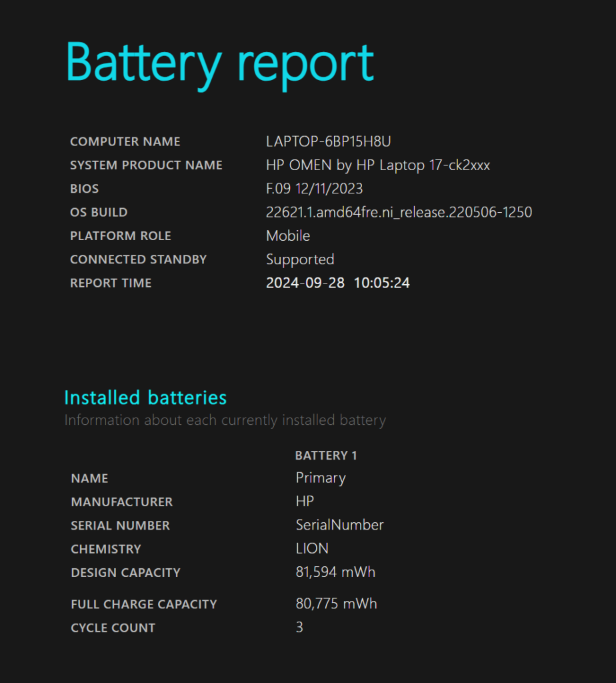Click the installed battery description subtitle
This screenshot has width=616, height=683.
(225, 420)
